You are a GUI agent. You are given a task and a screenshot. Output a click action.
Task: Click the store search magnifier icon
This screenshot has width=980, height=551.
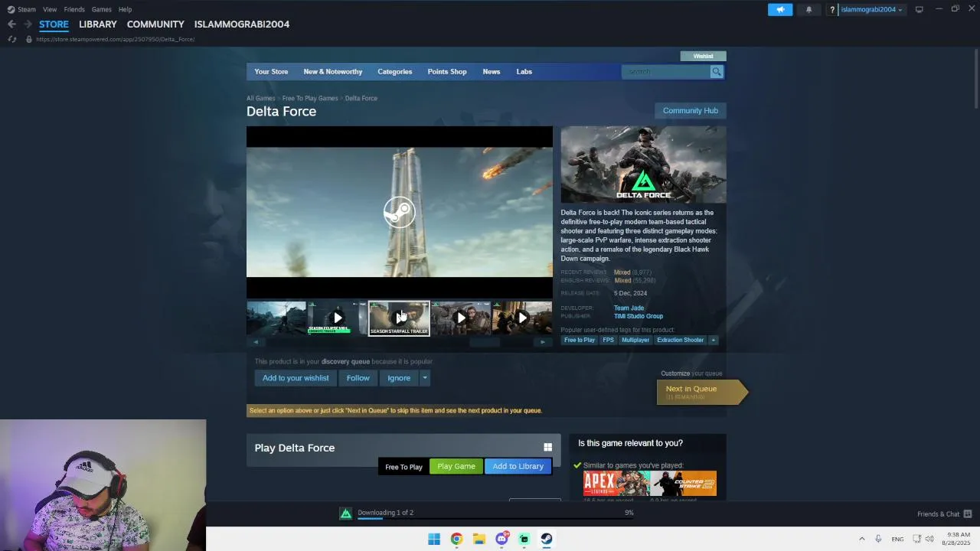click(x=717, y=71)
